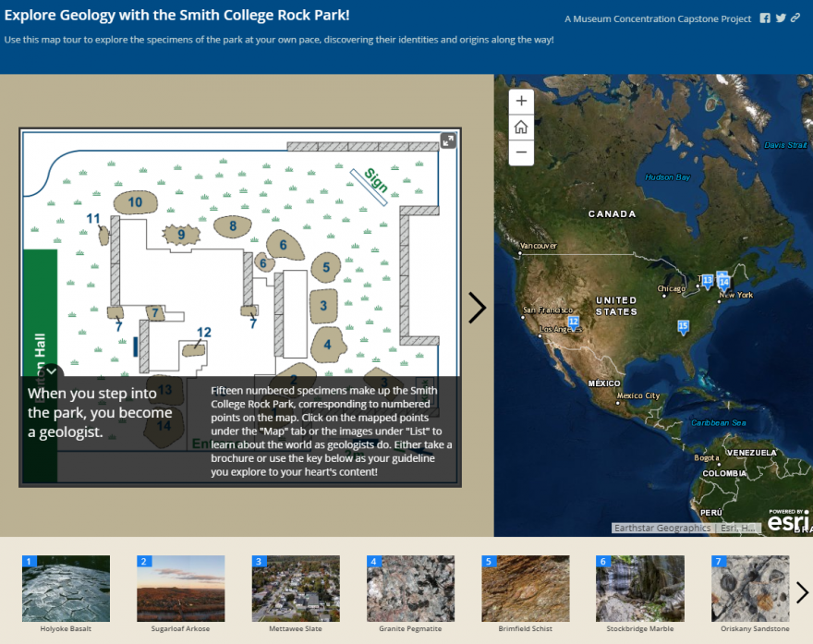813x644 pixels.
Task: Click specimen 3 on the park diagram
Action: (x=323, y=306)
